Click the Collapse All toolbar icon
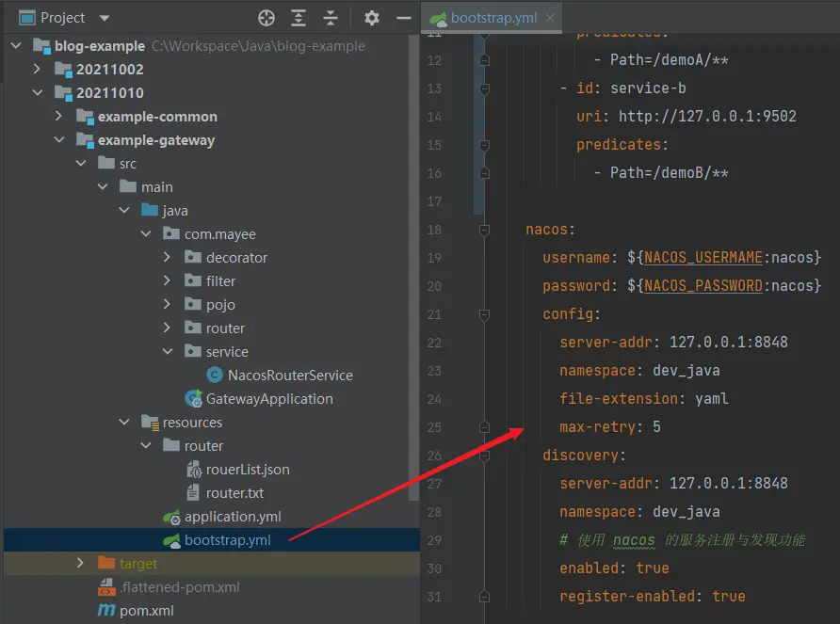Screen dimensions: 840x624 pyautogui.click(x=330, y=18)
